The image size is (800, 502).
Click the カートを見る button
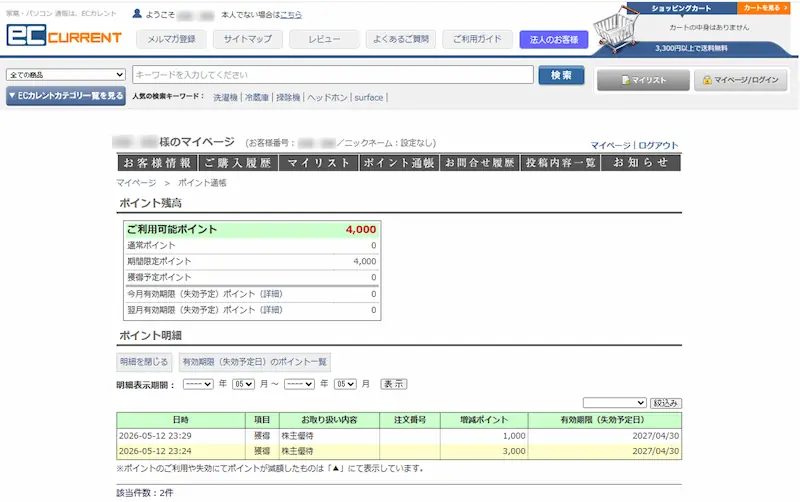[x=764, y=8]
